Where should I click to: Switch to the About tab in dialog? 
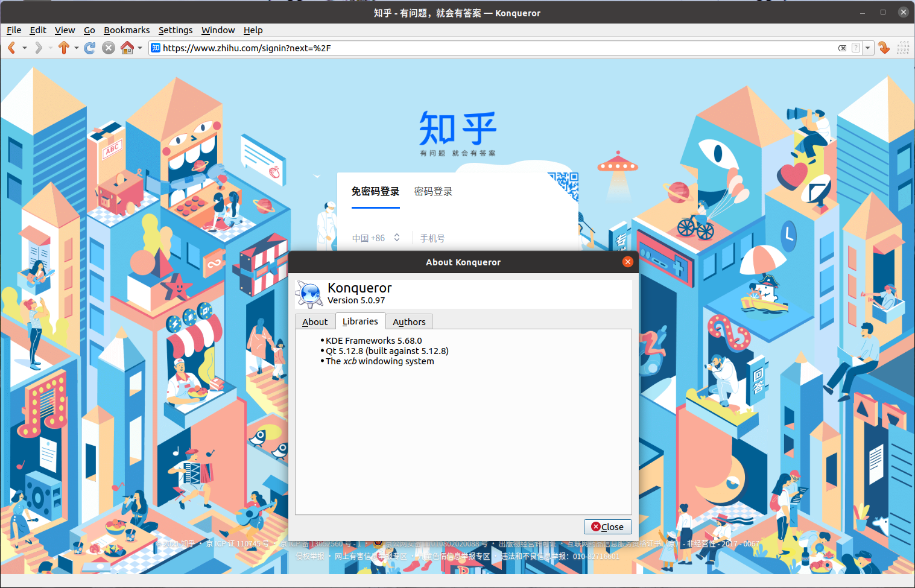coord(315,322)
